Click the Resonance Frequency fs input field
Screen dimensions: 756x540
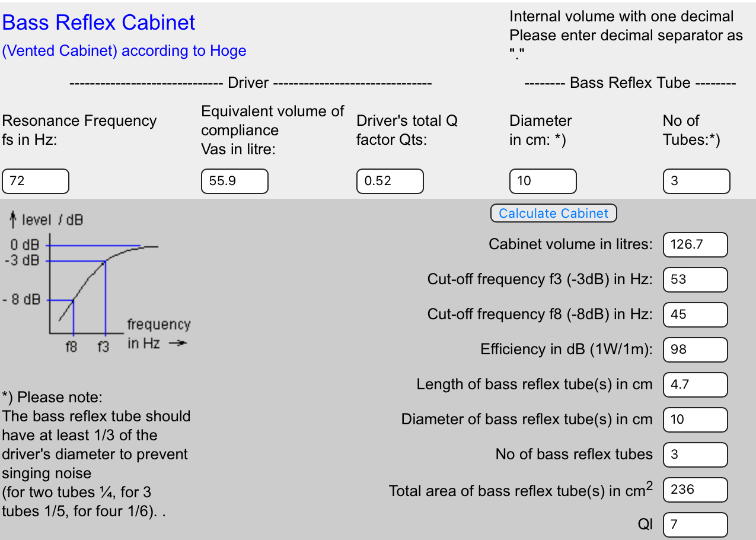pyautogui.click(x=36, y=181)
